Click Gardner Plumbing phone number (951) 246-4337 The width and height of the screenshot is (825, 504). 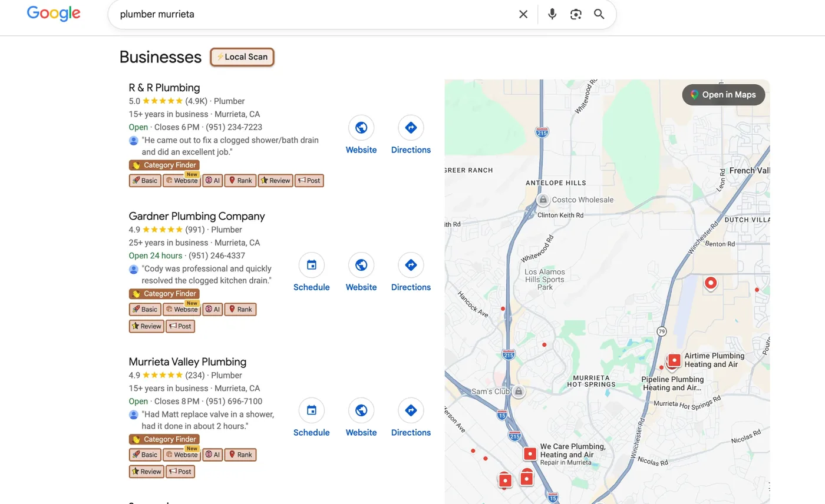click(217, 256)
